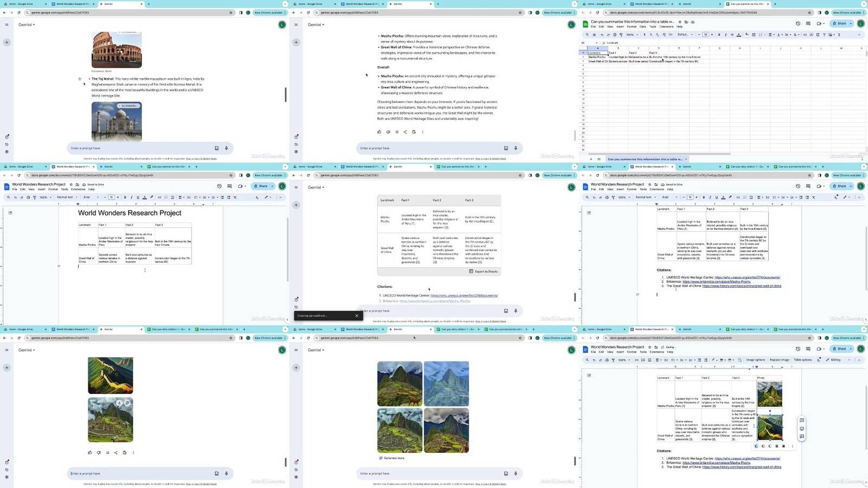This screenshot has height=488, width=868.
Task: Toggle Underline in Docs window showing the large heading
Action: click(x=138, y=197)
